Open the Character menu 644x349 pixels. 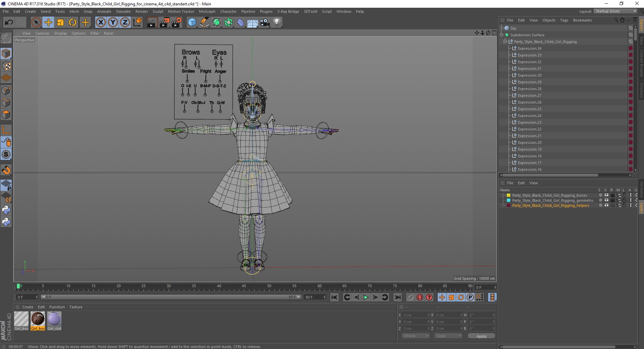point(228,11)
